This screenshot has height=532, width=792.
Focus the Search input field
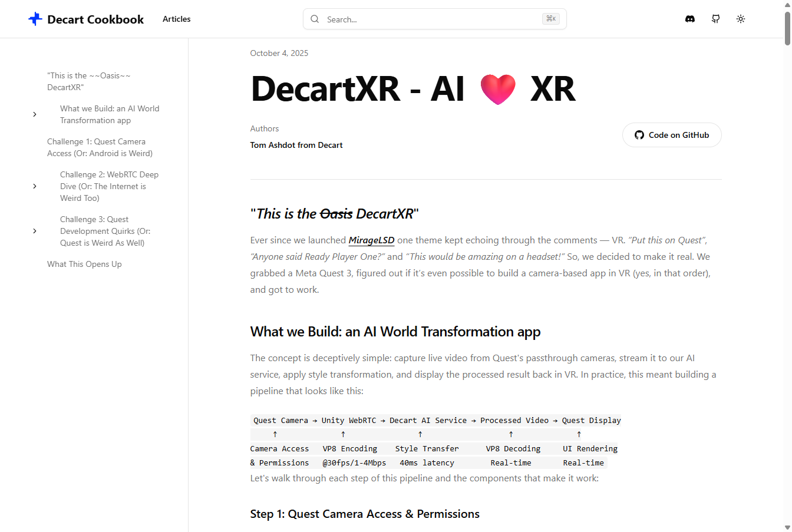430,19
